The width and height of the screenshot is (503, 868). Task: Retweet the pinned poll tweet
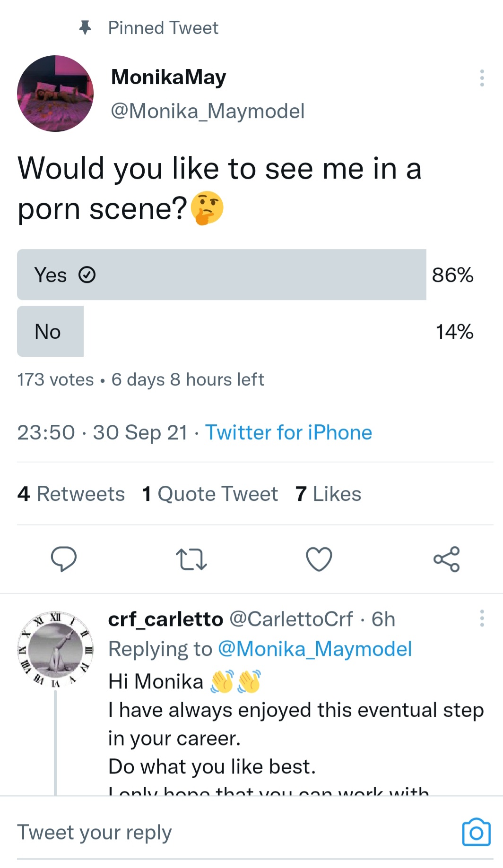pyautogui.click(x=191, y=559)
